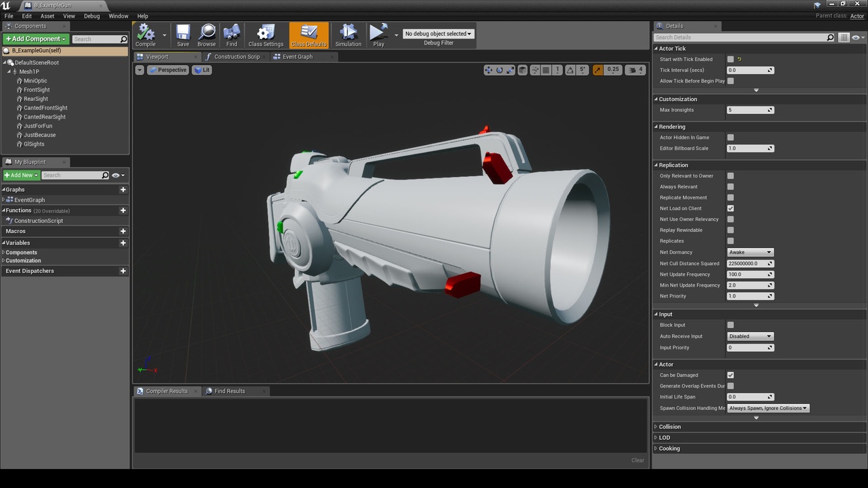Screen dimensions: 868x488
Task: Enable Start with Tick Enabled
Action: tap(730, 59)
